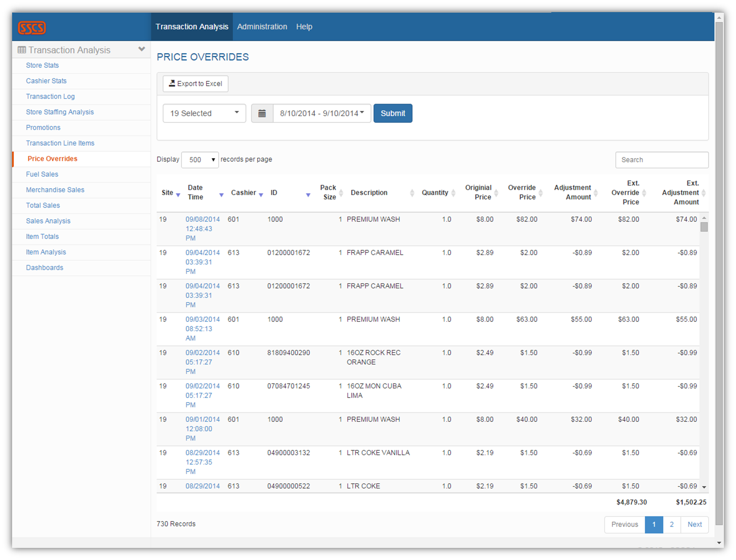Click the SSCS logo icon

pyautogui.click(x=32, y=28)
